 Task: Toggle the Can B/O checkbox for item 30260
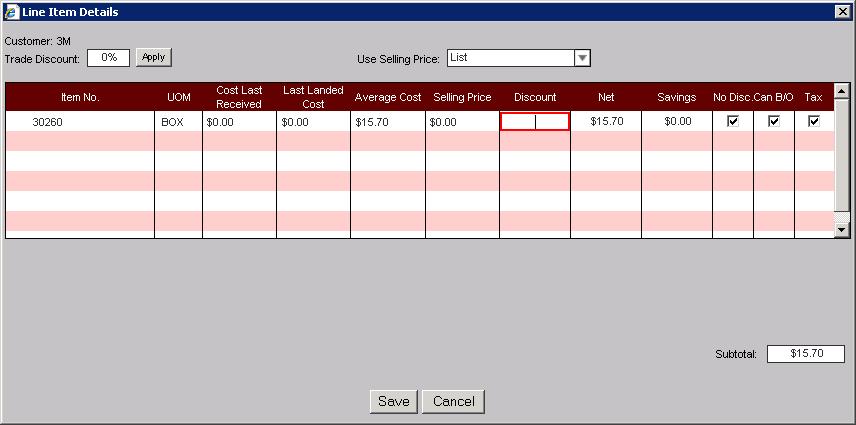(x=773, y=121)
